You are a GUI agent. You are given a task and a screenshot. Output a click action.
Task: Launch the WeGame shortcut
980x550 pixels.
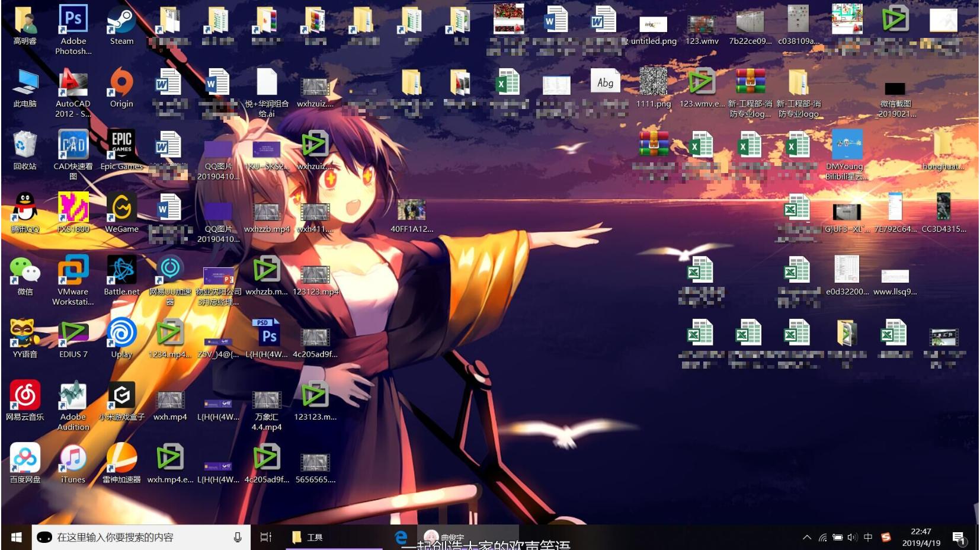121,213
